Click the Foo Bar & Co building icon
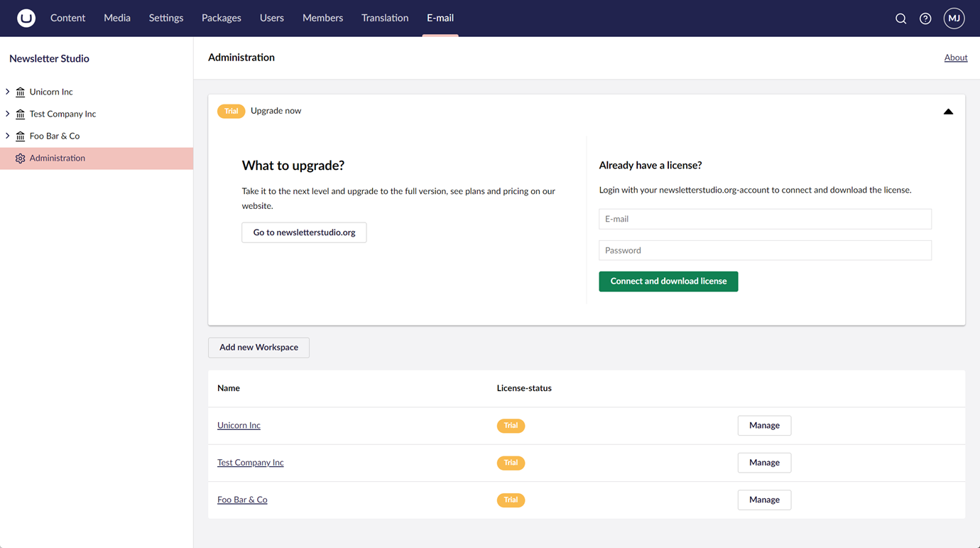This screenshot has width=980, height=548. (x=21, y=136)
